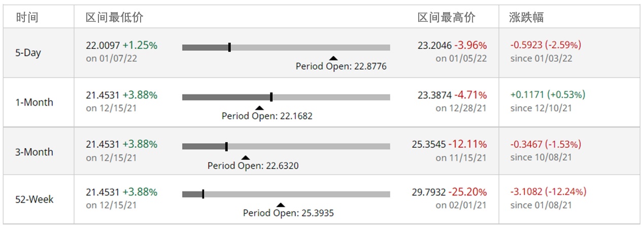Select the 52-Week row label
644x227 pixels.
pyautogui.click(x=34, y=200)
